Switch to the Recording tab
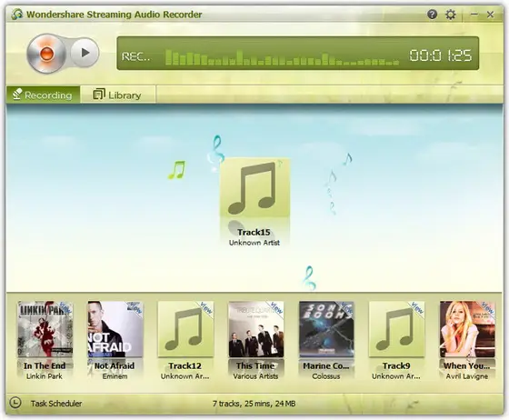The width and height of the screenshot is (509, 420). 43,95
